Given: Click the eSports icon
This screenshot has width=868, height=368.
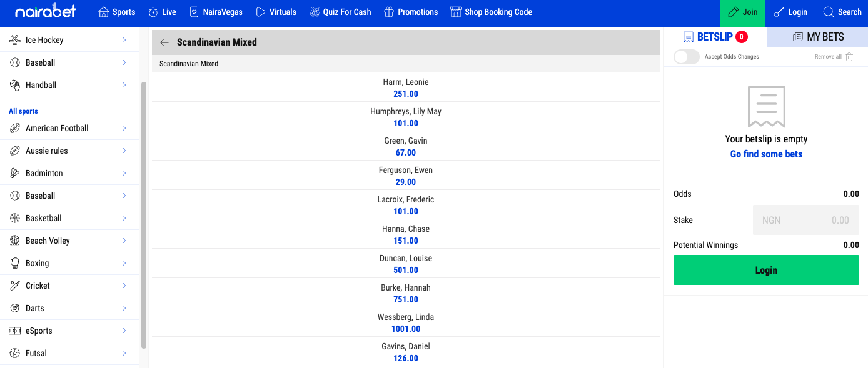Looking at the screenshot, I should (14, 331).
